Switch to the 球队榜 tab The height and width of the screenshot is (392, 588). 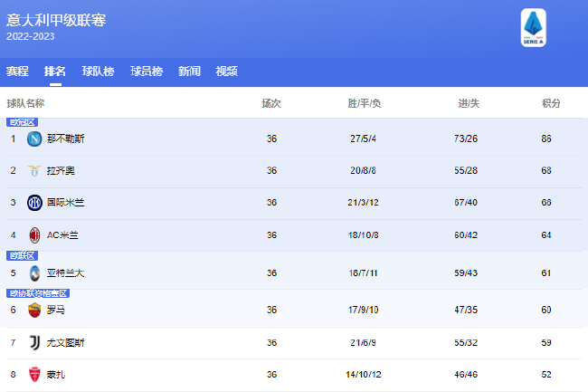[x=98, y=72]
